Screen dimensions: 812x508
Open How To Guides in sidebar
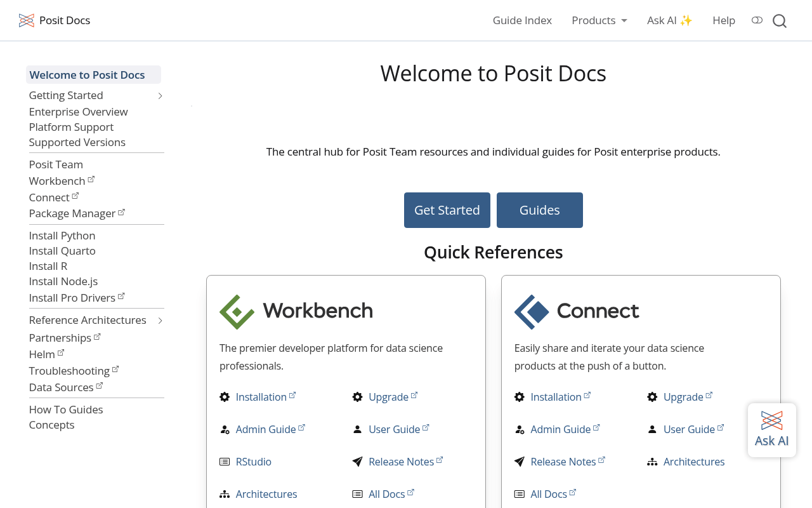tap(66, 410)
